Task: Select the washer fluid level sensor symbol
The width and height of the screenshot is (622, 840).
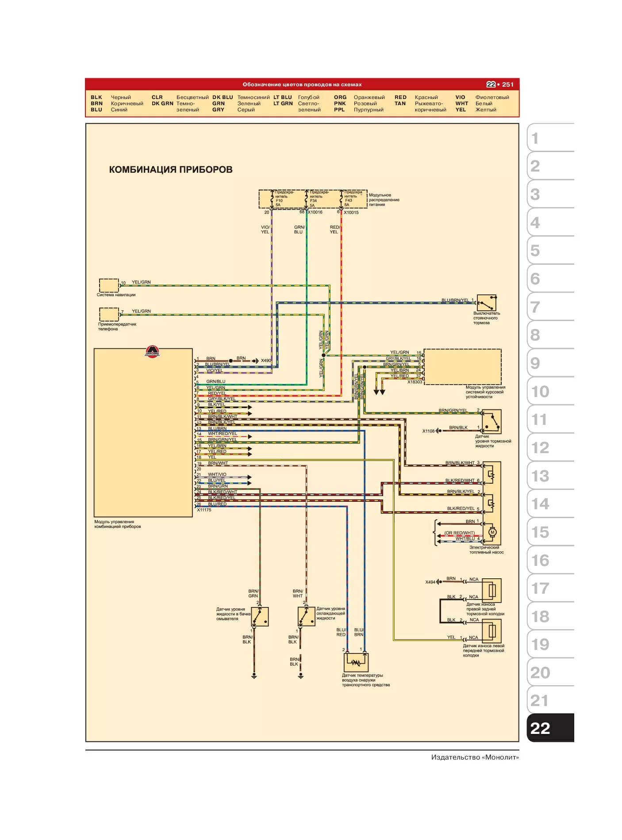Action: pyautogui.click(x=260, y=616)
